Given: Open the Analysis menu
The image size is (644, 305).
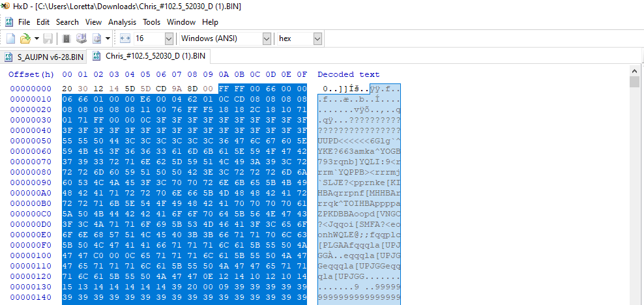Looking at the screenshot, I should [123, 22].
